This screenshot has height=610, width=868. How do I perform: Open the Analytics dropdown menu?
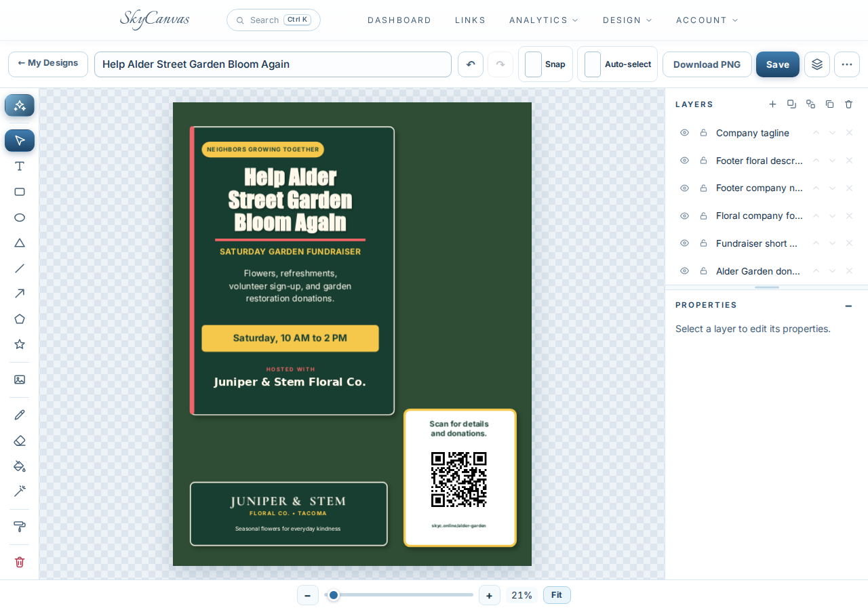click(544, 20)
